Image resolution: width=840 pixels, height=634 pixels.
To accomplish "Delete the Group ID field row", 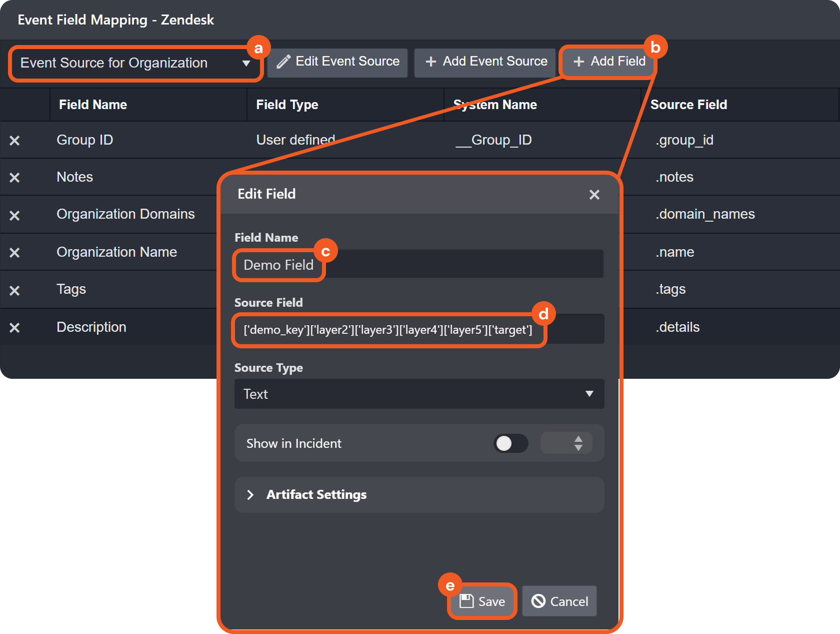I will coord(14,141).
